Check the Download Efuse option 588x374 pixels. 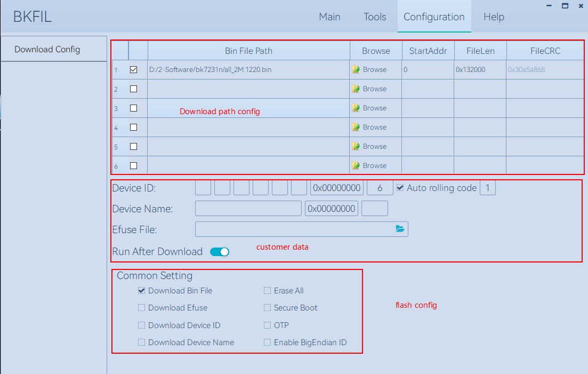click(142, 308)
